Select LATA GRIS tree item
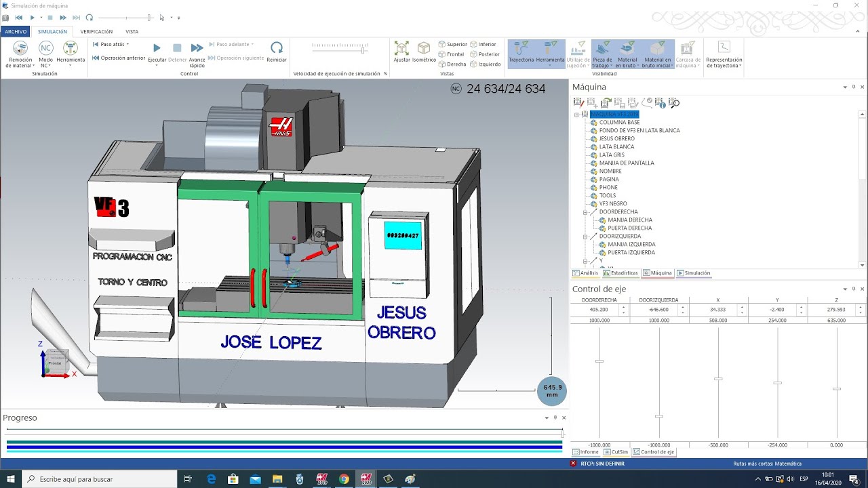 (612, 155)
